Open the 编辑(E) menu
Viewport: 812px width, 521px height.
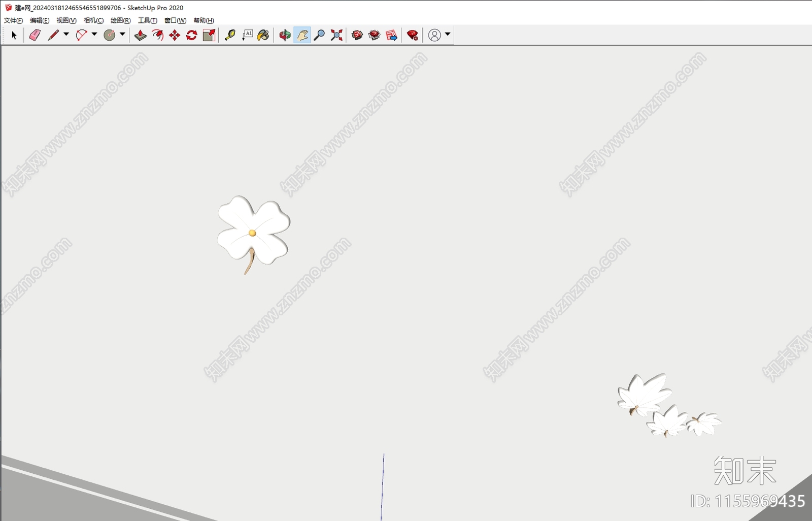coord(40,20)
